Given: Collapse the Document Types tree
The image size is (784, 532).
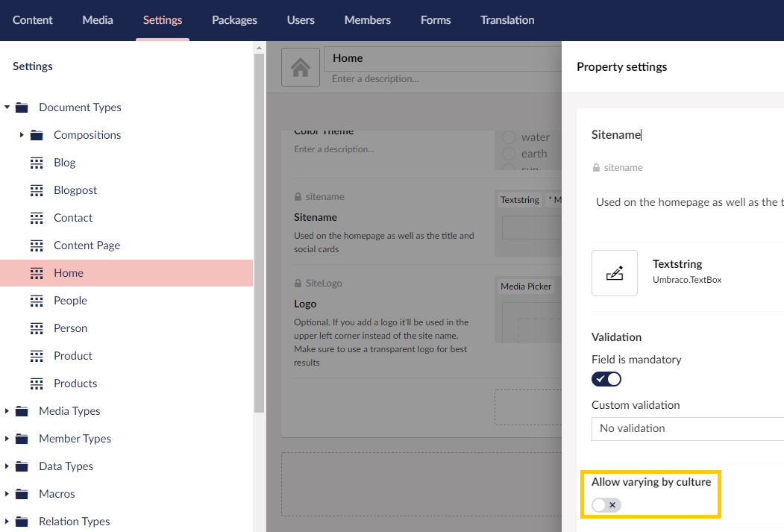Looking at the screenshot, I should pos(7,107).
